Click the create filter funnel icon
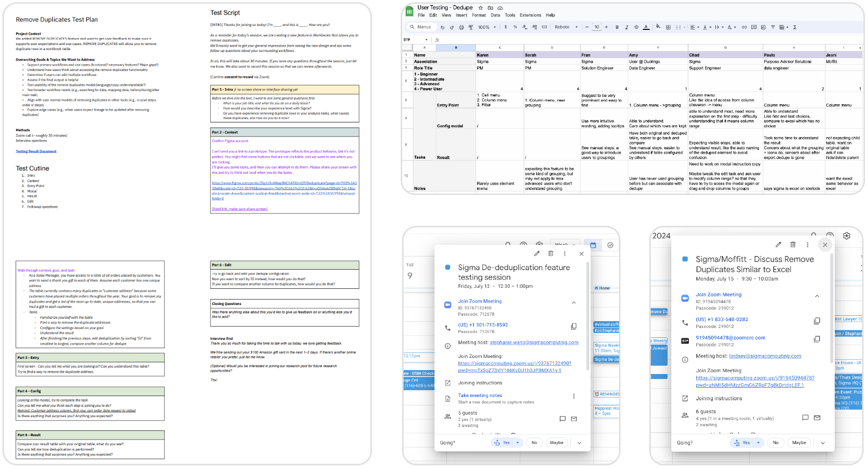 click(x=773, y=27)
